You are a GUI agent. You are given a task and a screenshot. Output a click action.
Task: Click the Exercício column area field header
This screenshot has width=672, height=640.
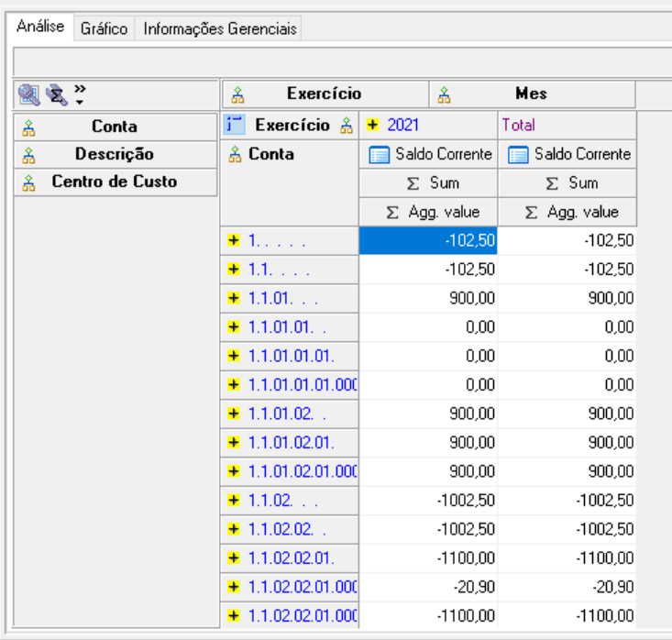[x=325, y=94]
